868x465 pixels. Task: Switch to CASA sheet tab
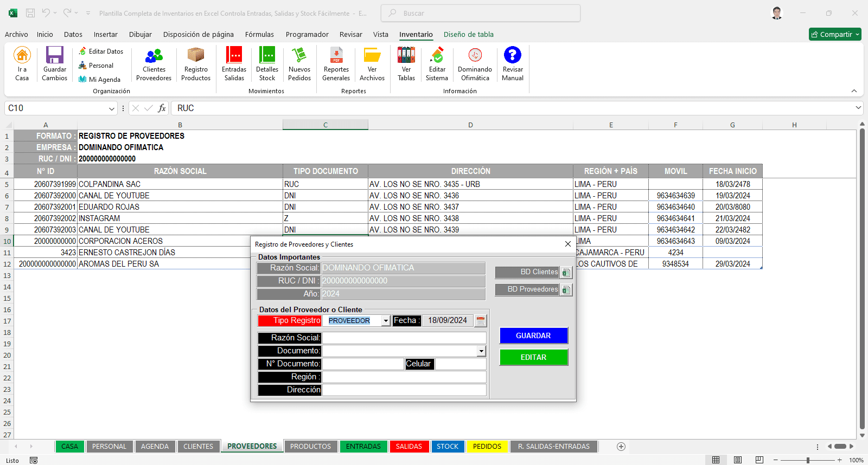[69, 447]
